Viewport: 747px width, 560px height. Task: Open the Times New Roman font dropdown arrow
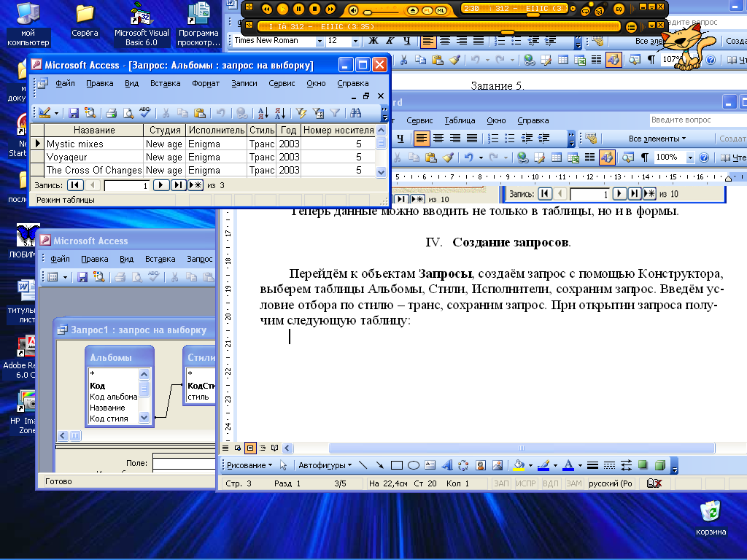point(320,42)
